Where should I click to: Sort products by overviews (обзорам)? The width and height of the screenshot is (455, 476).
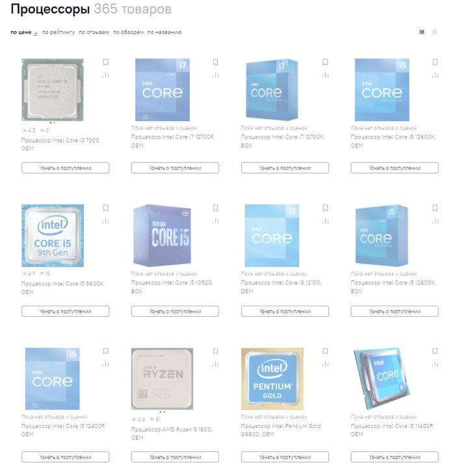pos(128,32)
